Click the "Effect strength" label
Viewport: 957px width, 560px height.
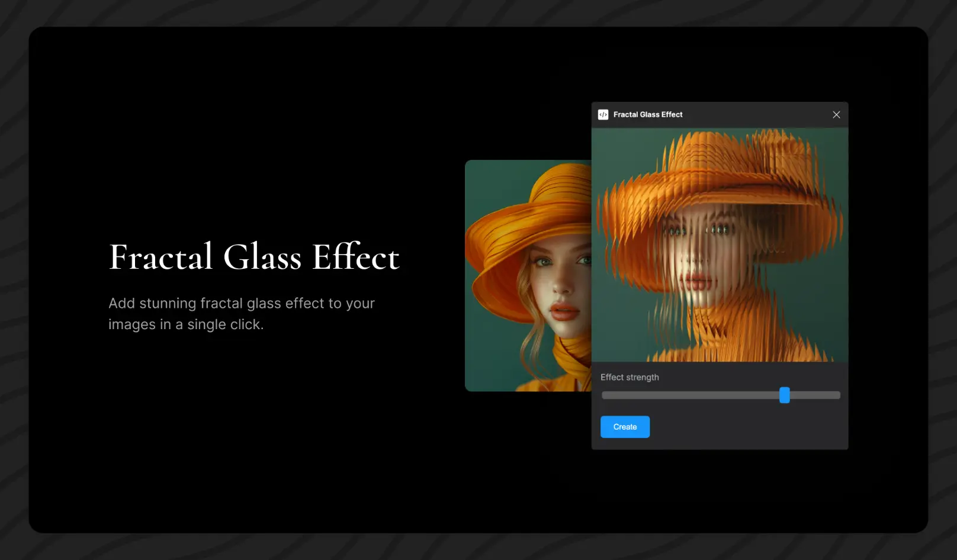630,377
